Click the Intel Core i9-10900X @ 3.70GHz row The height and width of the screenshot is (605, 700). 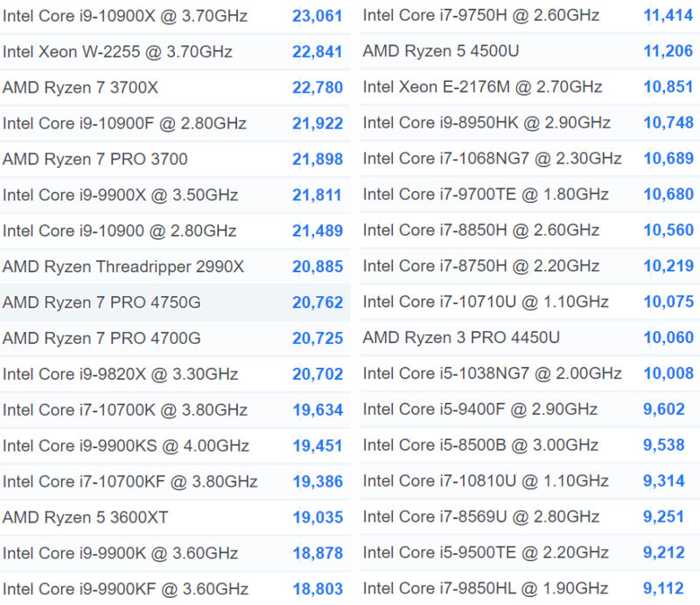(175, 16)
